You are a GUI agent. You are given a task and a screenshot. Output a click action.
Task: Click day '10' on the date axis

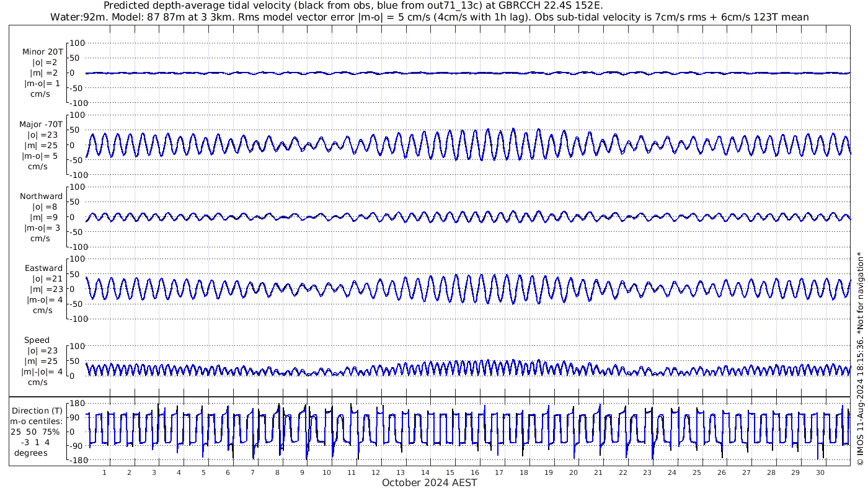pyautogui.click(x=327, y=472)
